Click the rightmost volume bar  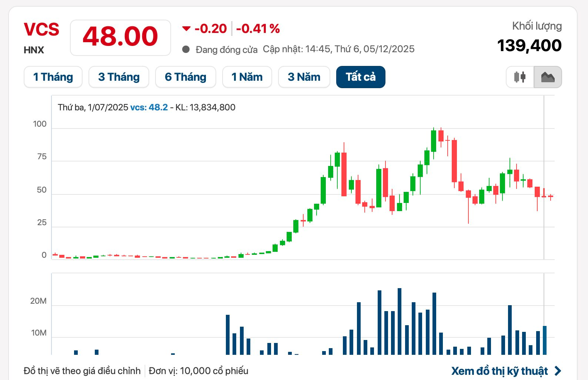point(545,340)
